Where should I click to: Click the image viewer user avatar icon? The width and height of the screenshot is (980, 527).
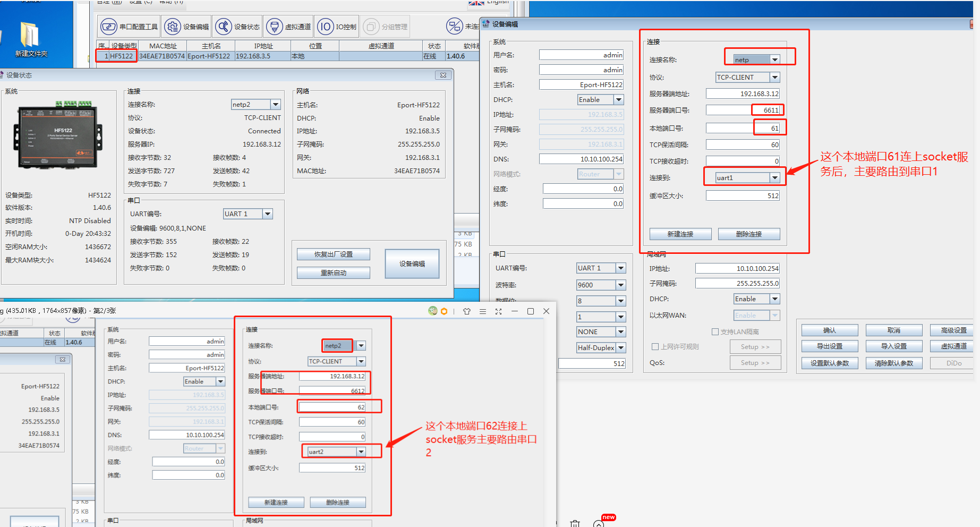tap(433, 311)
